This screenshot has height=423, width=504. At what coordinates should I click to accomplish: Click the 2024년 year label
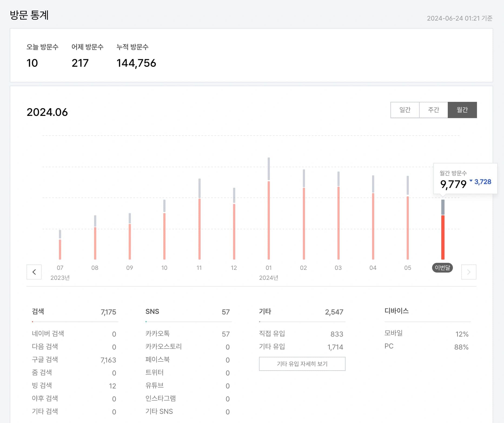coord(268,278)
